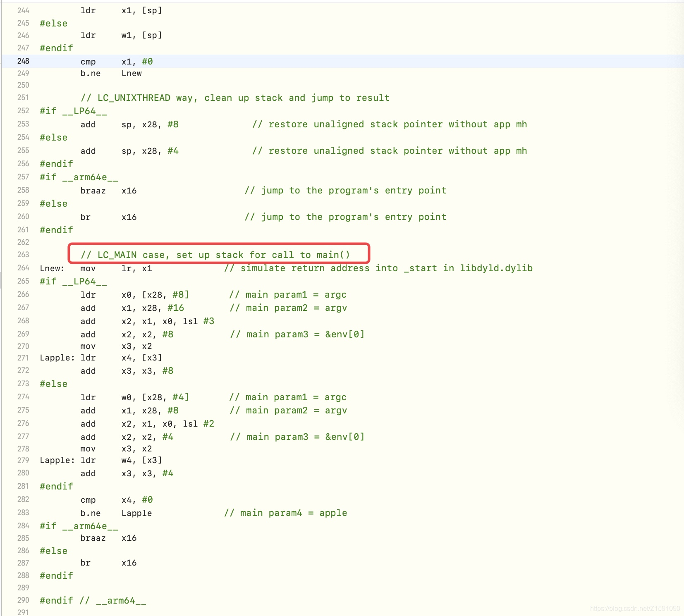Click 'ldr w1, [sp]' on line 246
Screen dimensions: 684x616
(121, 35)
